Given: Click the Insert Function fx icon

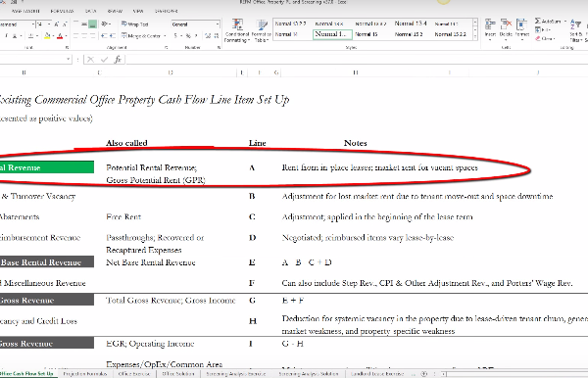Looking at the screenshot, I should point(118,59).
